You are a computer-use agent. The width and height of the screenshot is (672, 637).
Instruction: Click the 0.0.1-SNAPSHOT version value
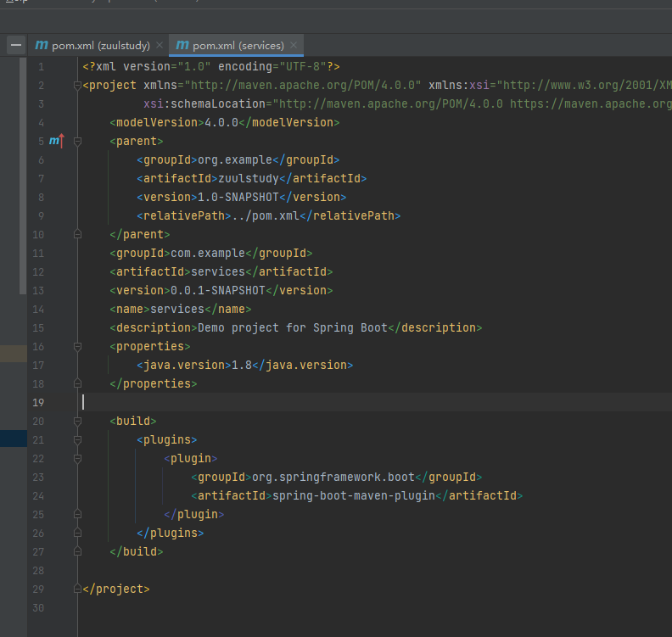(218, 290)
